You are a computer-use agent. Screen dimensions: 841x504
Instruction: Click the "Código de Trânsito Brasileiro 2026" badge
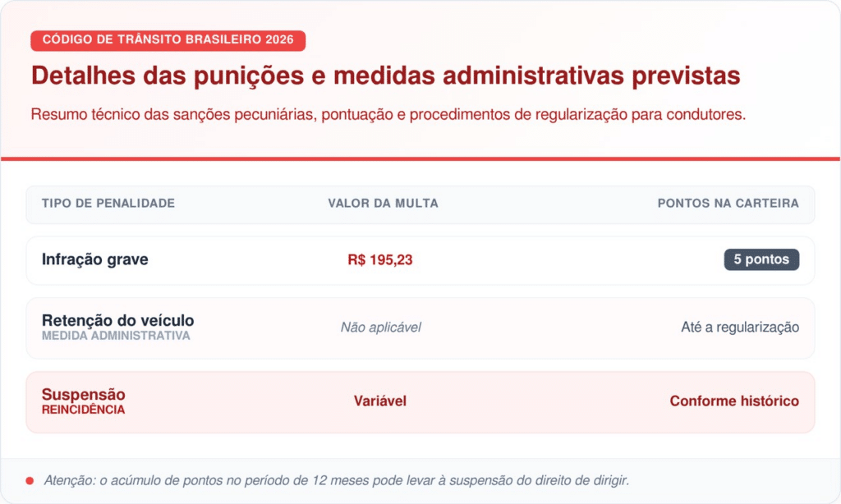[168, 40]
